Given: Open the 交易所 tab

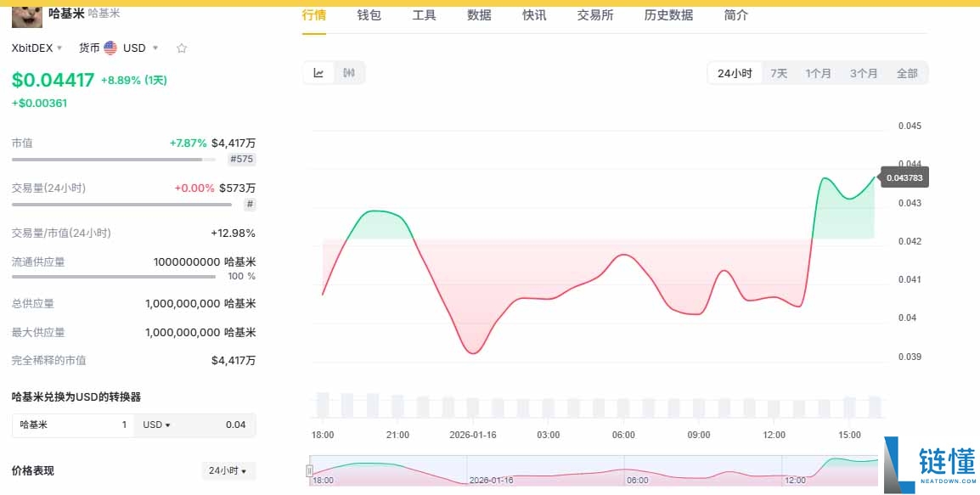Looking at the screenshot, I should [595, 15].
